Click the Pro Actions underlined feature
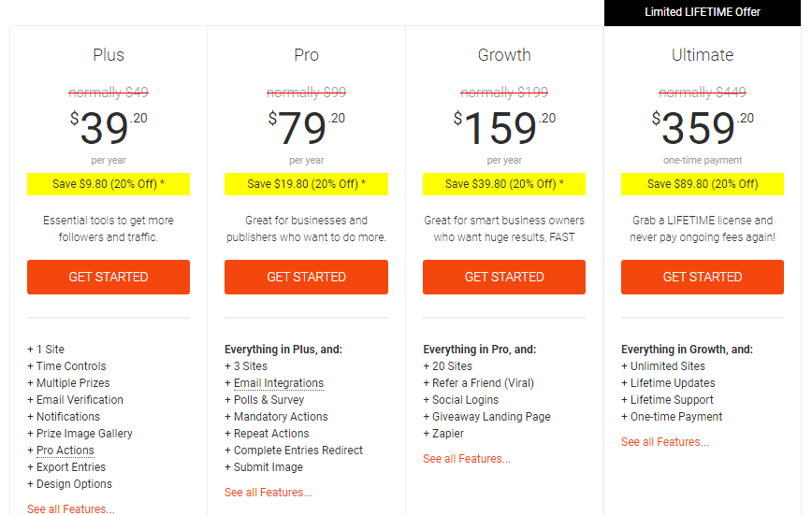This screenshot has height=515, width=812. (65, 451)
